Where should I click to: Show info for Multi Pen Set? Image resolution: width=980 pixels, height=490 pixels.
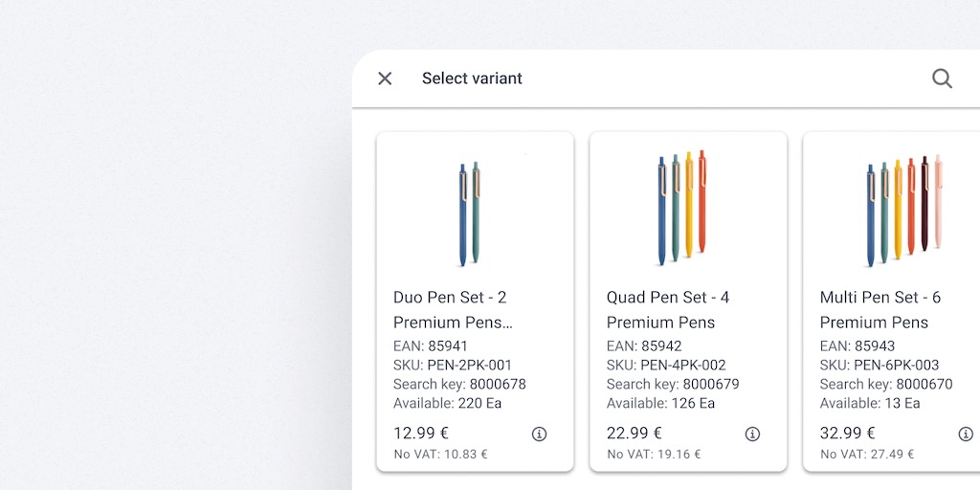[x=966, y=434]
